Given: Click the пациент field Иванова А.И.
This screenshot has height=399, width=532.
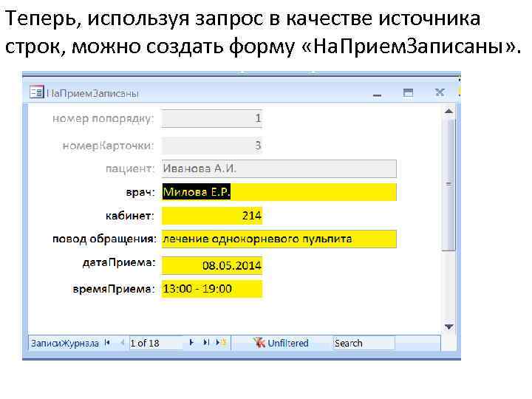Looking at the screenshot, I should point(279,168).
